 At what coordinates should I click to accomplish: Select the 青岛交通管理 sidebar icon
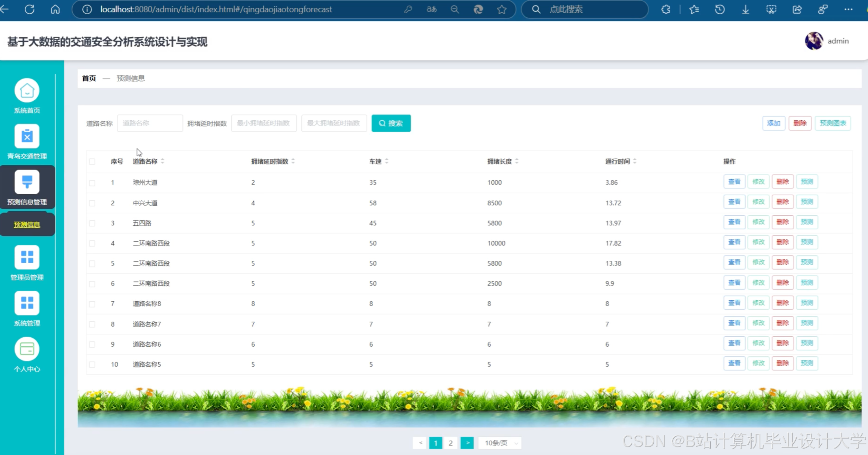27,136
